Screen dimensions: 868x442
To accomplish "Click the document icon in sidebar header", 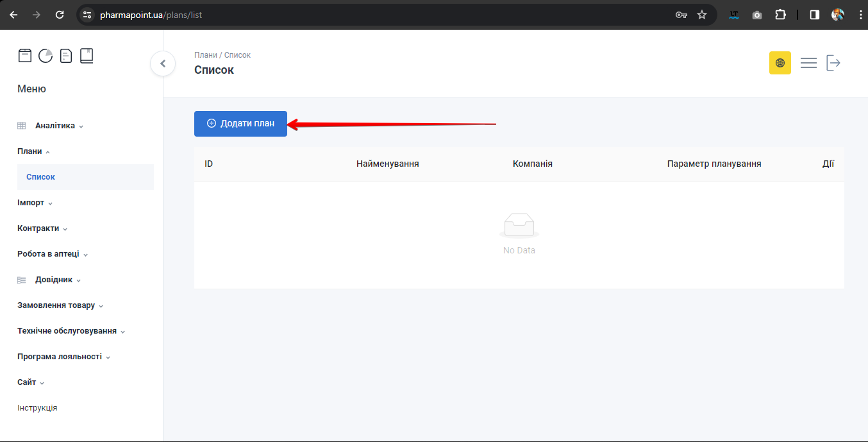I will pos(66,56).
